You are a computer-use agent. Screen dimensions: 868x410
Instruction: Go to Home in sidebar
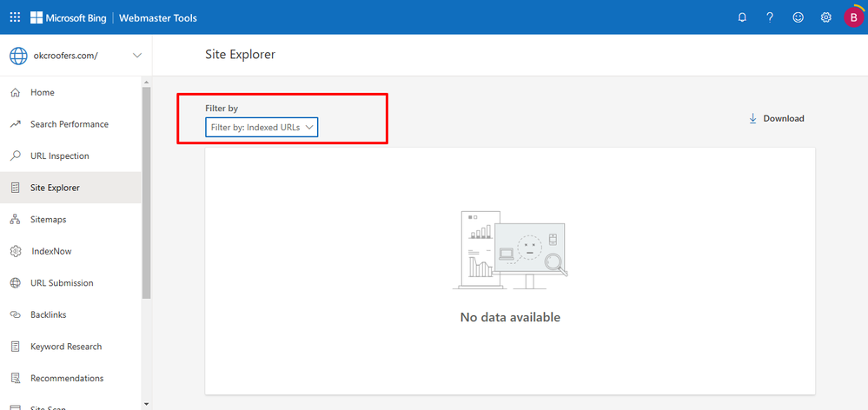pos(71,92)
